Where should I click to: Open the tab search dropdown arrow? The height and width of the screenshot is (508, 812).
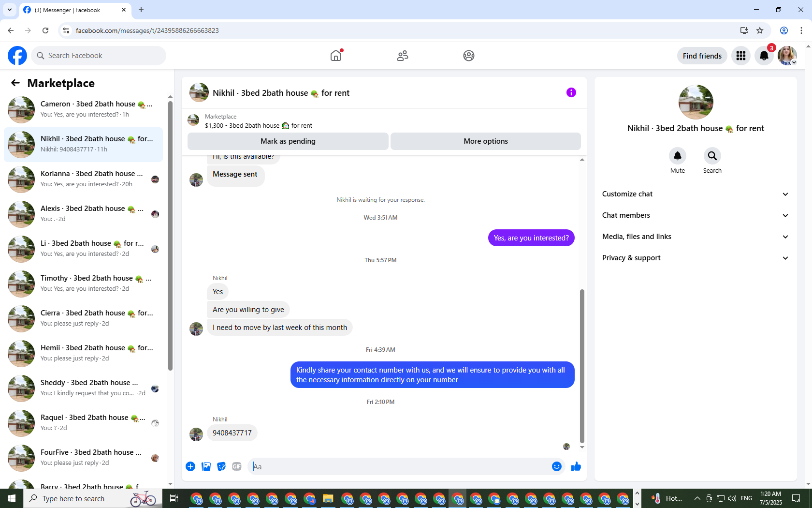[10, 10]
